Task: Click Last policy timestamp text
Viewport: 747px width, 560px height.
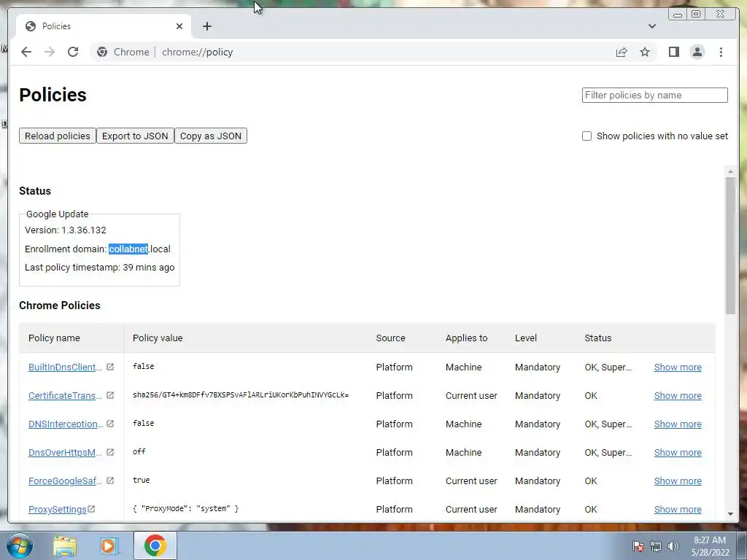Action: point(99,268)
